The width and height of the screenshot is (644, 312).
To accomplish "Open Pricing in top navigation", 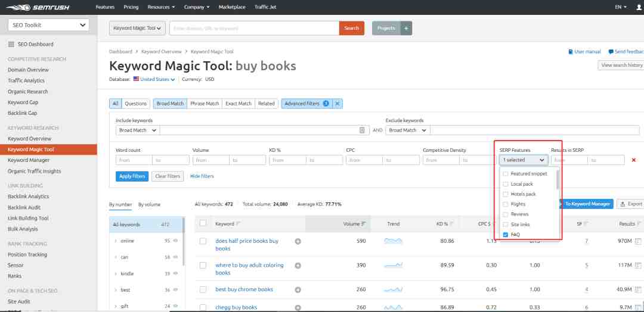I will (131, 7).
